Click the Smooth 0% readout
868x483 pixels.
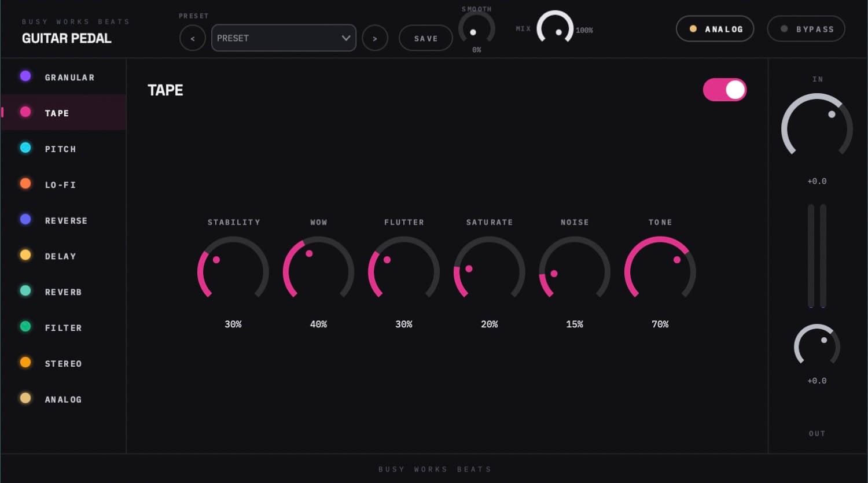(477, 50)
